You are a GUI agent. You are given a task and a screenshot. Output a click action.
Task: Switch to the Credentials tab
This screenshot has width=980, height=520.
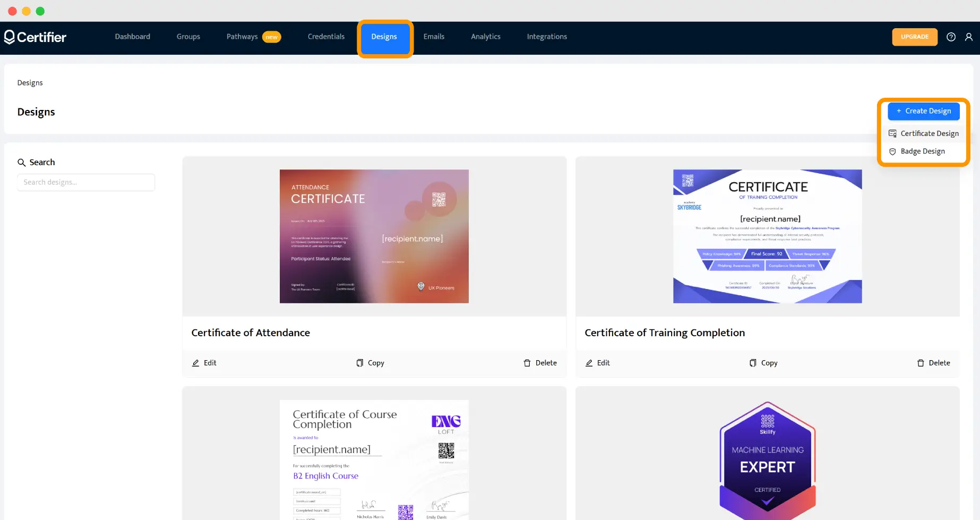326,37
